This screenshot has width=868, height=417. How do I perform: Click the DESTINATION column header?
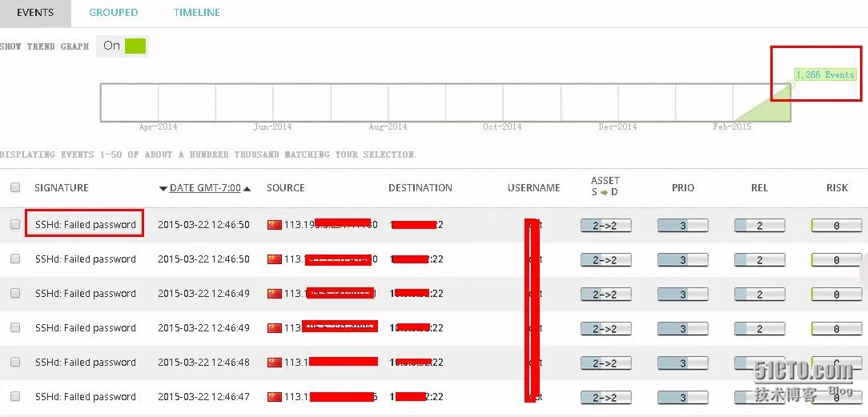coord(420,188)
